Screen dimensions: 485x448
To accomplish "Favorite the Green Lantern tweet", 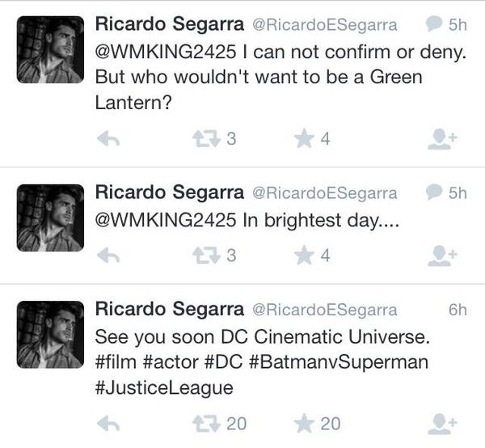I will click(x=303, y=140).
